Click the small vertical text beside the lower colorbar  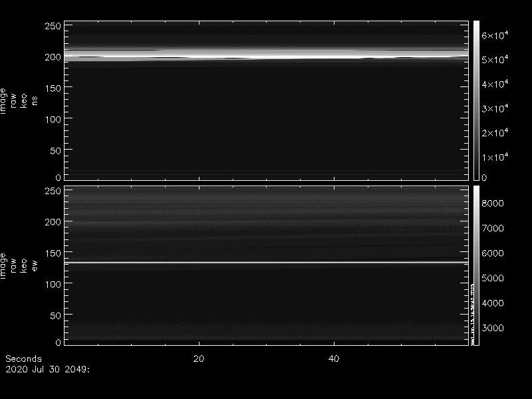point(472,313)
